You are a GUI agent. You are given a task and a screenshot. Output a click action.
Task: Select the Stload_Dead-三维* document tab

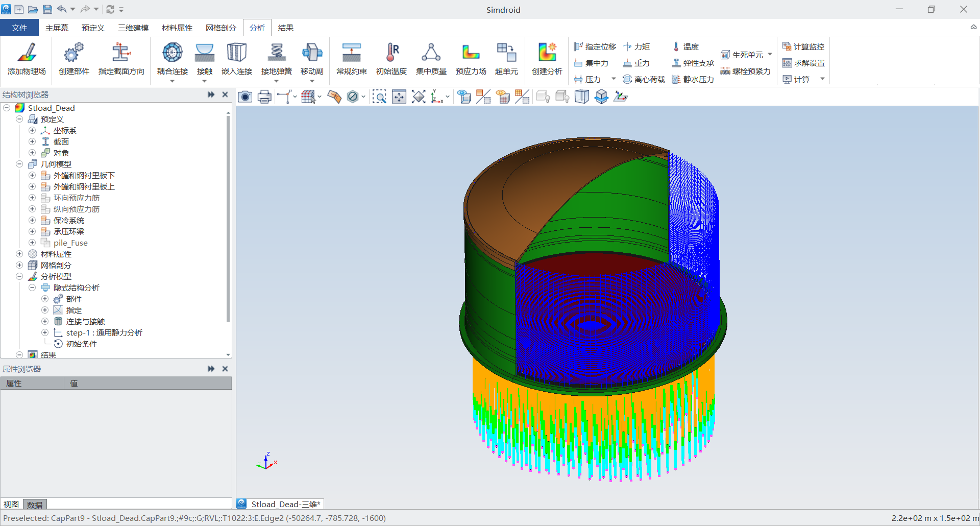pos(280,504)
